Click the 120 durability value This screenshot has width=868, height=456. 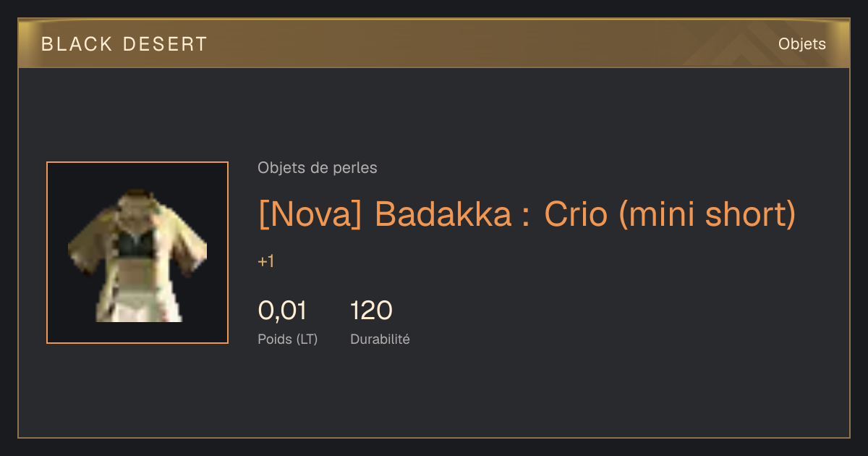(x=371, y=311)
